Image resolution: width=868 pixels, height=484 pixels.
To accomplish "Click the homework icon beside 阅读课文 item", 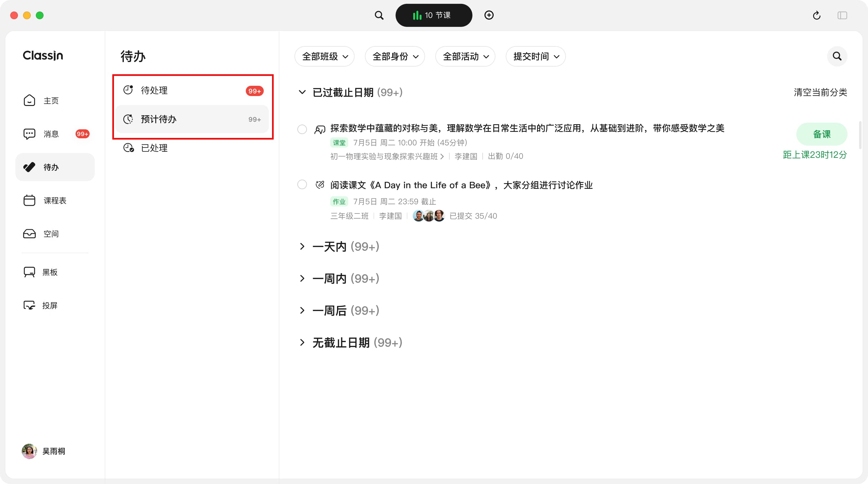I will 320,184.
